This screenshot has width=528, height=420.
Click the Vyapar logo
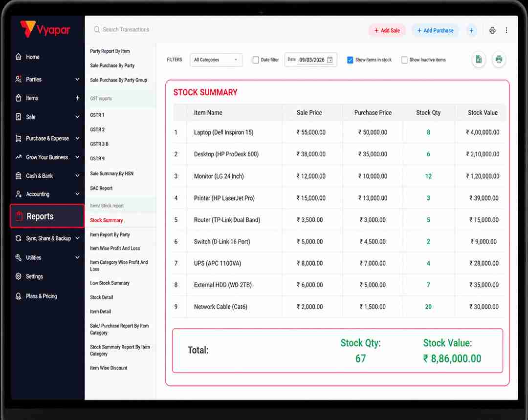coord(45,29)
